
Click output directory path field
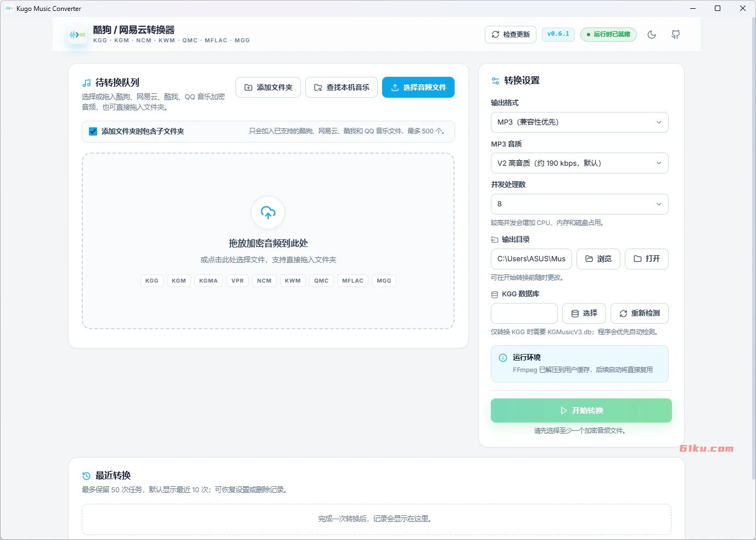[531, 259]
